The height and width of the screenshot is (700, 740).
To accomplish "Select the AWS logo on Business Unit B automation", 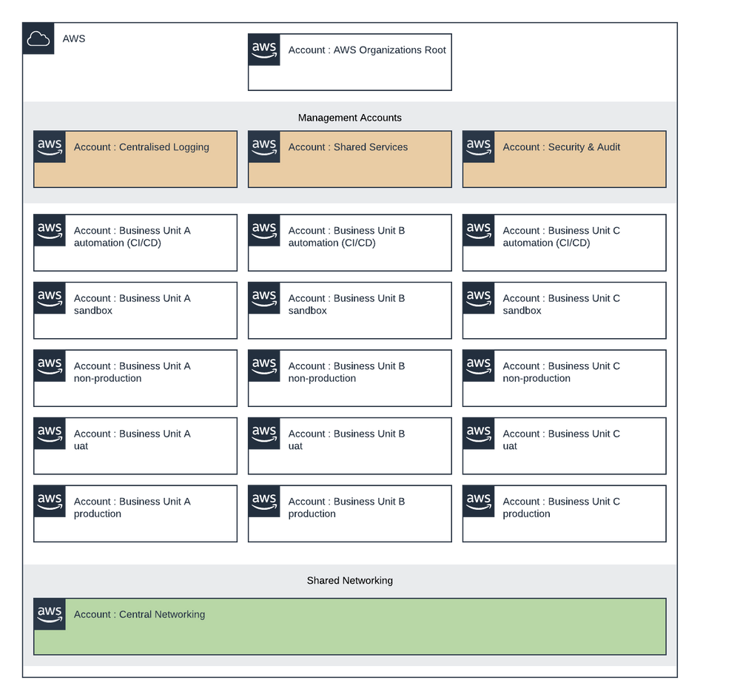I will tap(263, 230).
